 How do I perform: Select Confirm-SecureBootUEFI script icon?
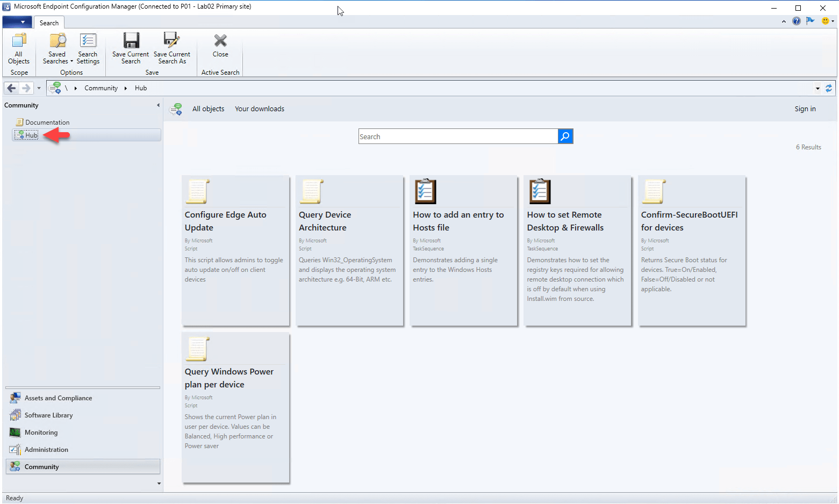654,191
